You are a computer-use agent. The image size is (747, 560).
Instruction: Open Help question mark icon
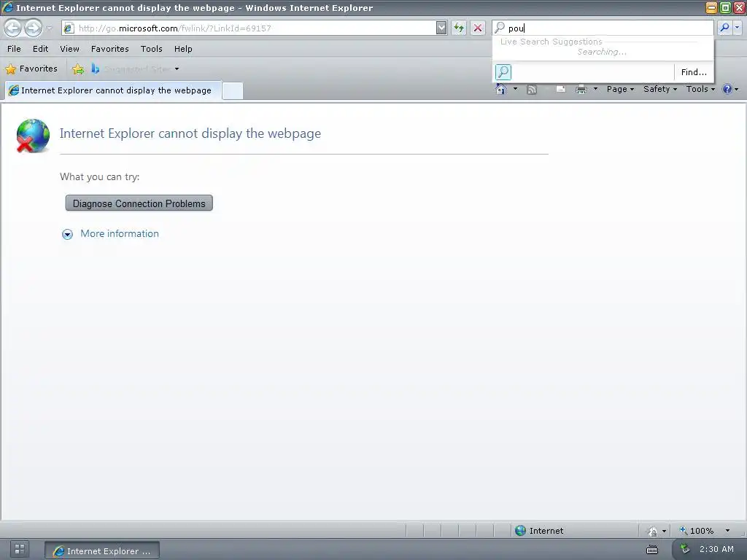pyautogui.click(x=727, y=89)
